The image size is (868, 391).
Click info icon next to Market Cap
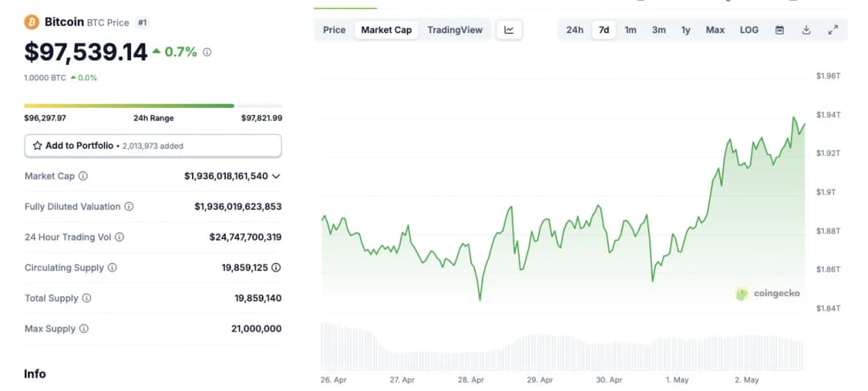[83, 176]
